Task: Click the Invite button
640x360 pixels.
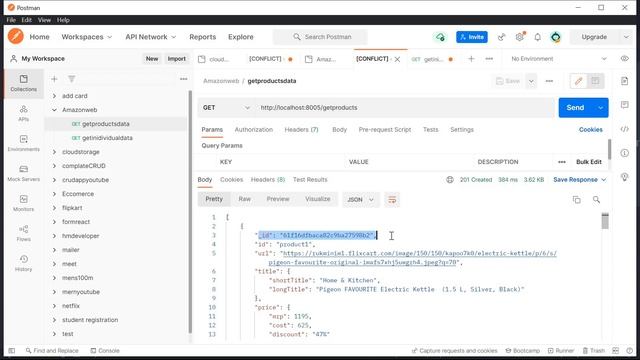Action: [472, 37]
